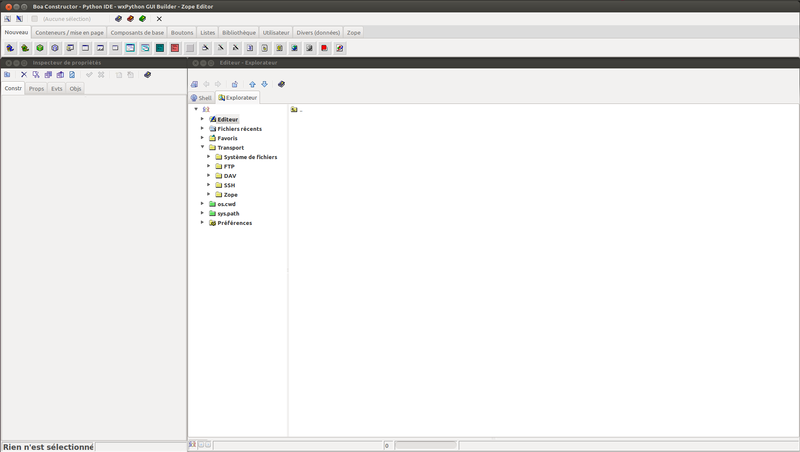
Task: Click the parent folder '..' icon in file list
Action: [x=294, y=110]
